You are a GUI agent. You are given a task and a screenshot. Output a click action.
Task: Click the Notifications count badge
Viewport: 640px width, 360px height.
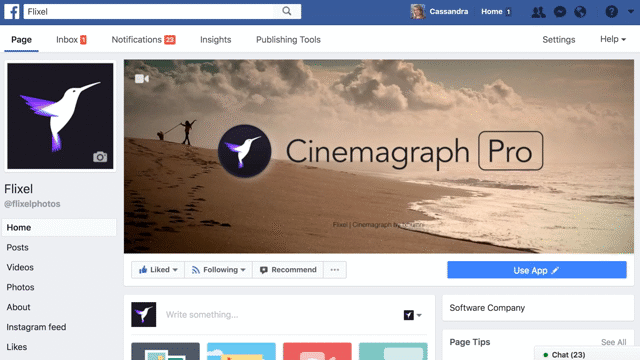click(x=170, y=40)
